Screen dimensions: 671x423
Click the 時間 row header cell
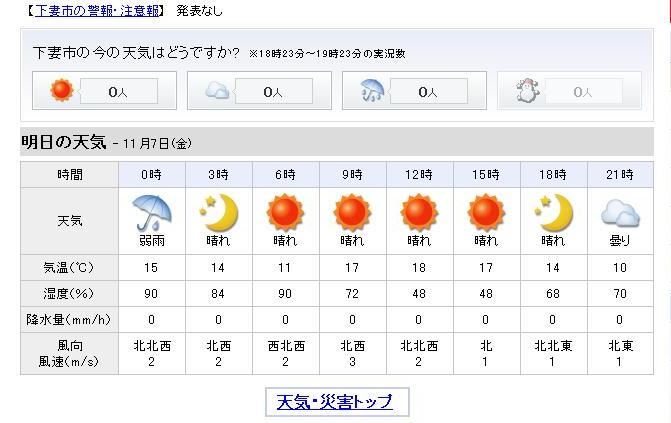70,174
